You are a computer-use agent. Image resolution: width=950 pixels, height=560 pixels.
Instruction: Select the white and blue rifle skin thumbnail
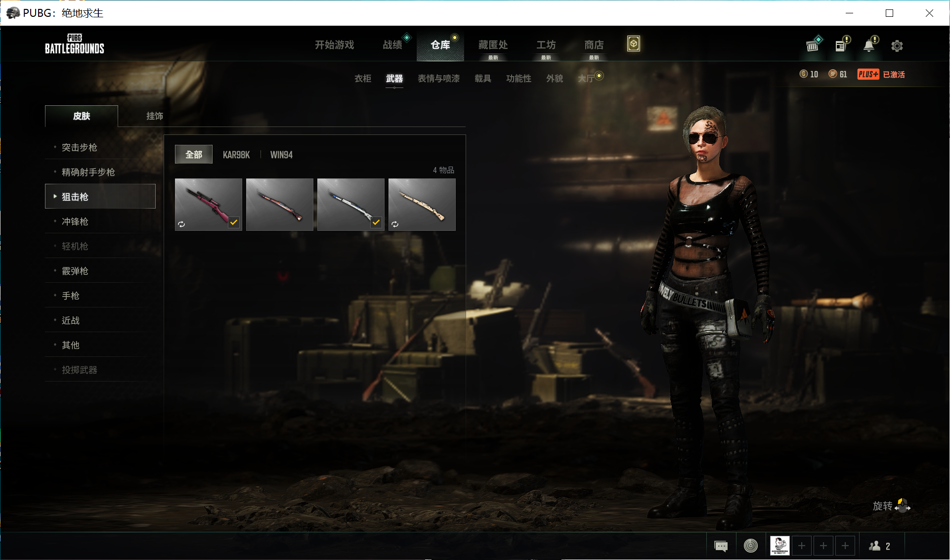pyautogui.click(x=351, y=204)
